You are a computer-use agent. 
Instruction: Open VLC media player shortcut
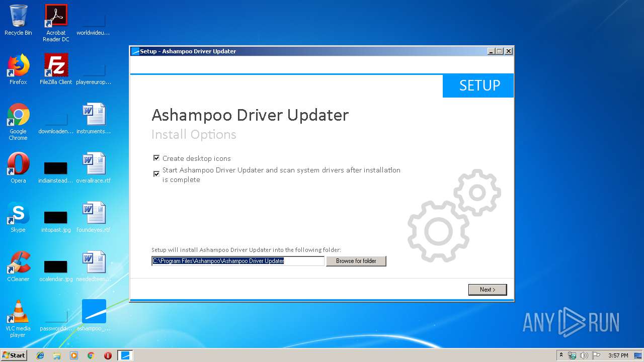coord(18,319)
